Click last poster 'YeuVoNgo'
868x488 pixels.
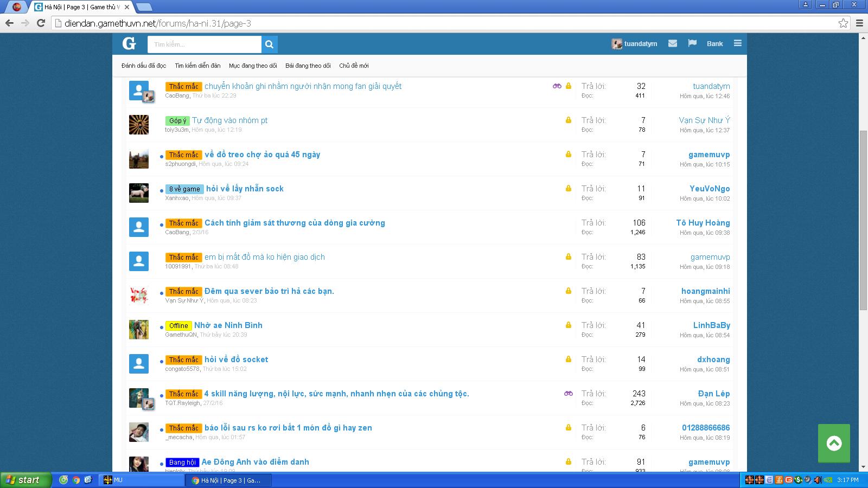(x=710, y=189)
